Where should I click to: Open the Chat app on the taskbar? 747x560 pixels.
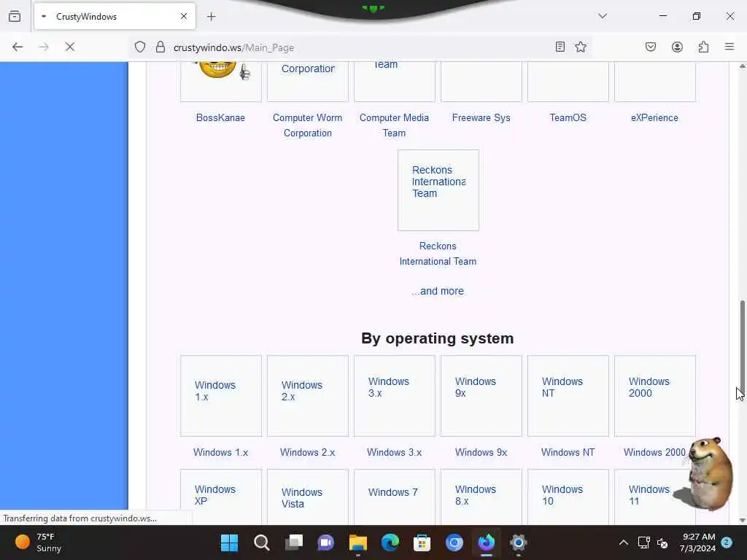pos(326,542)
